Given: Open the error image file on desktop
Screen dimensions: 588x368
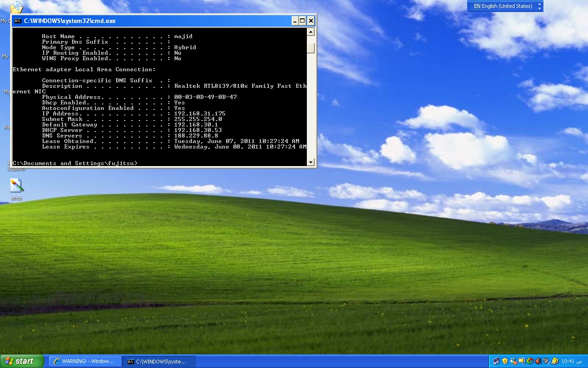Looking at the screenshot, I should (17, 186).
